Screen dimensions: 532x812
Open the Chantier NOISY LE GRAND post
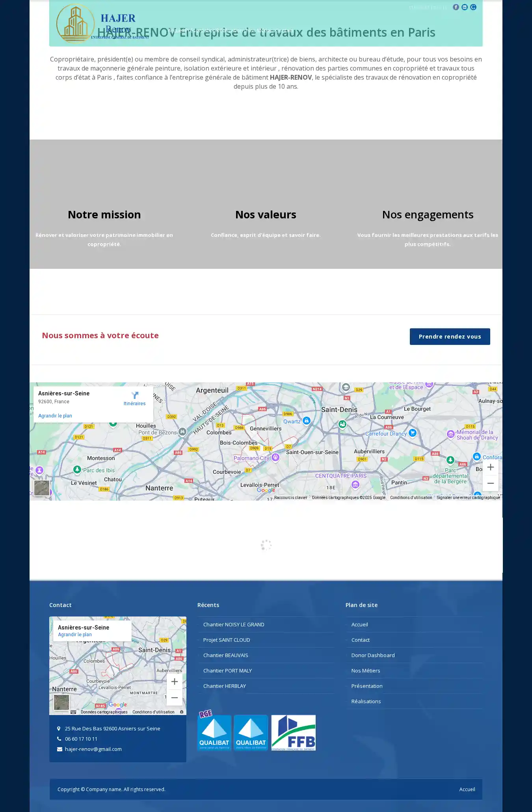pyautogui.click(x=234, y=624)
